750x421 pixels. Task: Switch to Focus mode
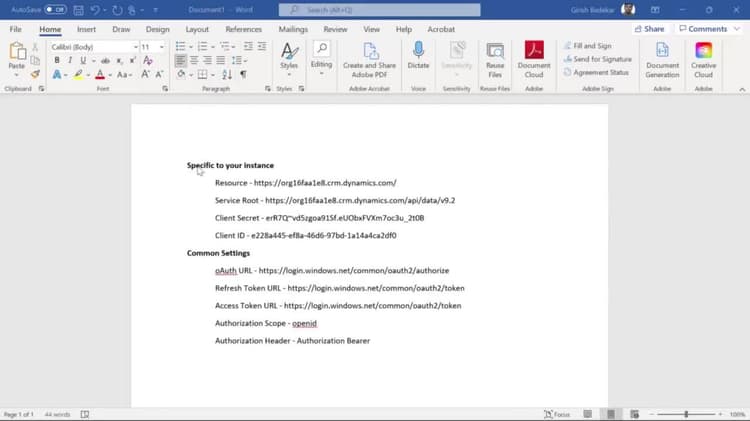(x=557, y=414)
